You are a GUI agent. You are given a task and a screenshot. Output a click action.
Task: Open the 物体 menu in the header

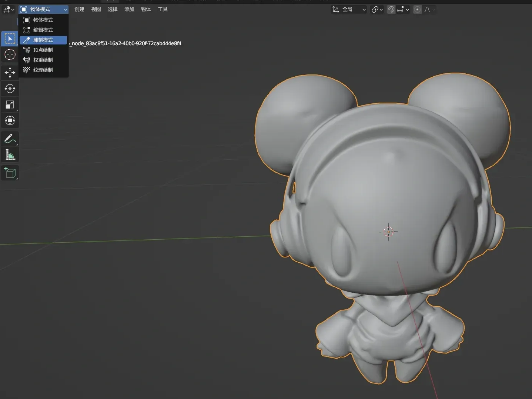[x=146, y=9]
